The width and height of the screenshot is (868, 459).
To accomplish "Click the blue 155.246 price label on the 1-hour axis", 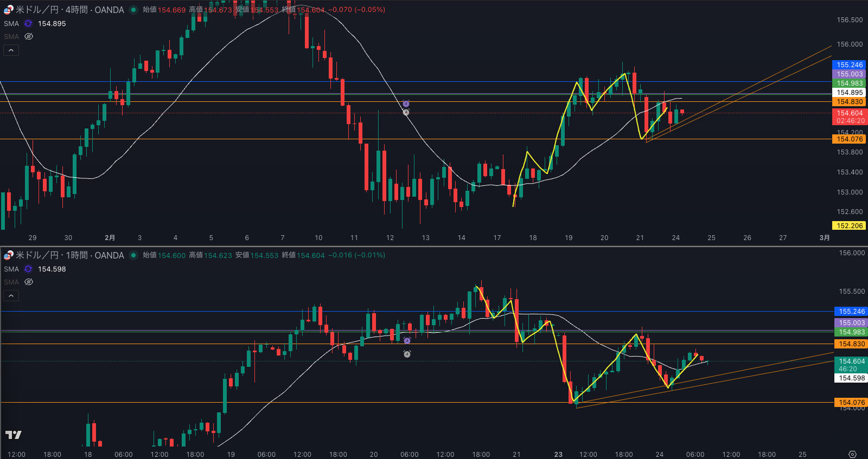I will pos(851,312).
